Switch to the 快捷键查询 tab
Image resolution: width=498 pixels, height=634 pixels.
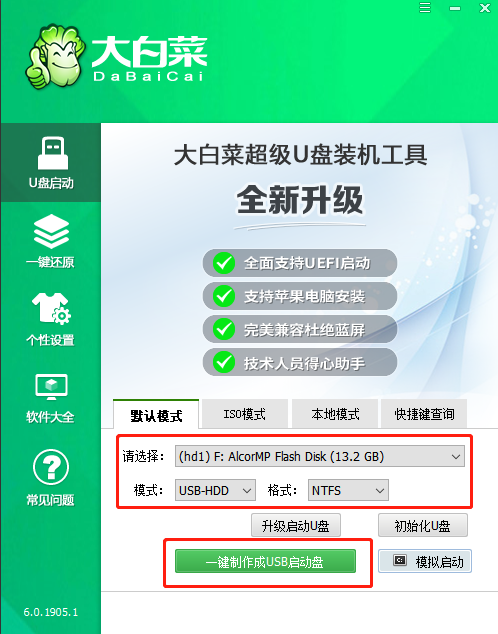click(x=424, y=414)
